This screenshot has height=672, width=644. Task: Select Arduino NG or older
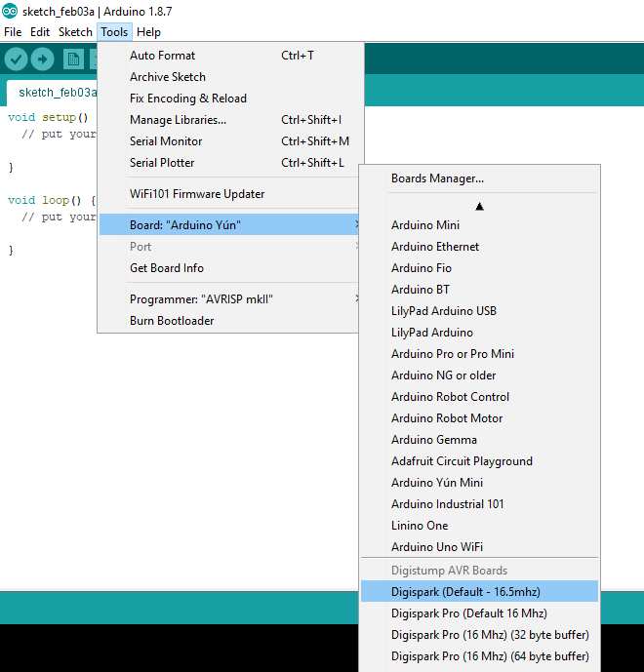click(479, 375)
